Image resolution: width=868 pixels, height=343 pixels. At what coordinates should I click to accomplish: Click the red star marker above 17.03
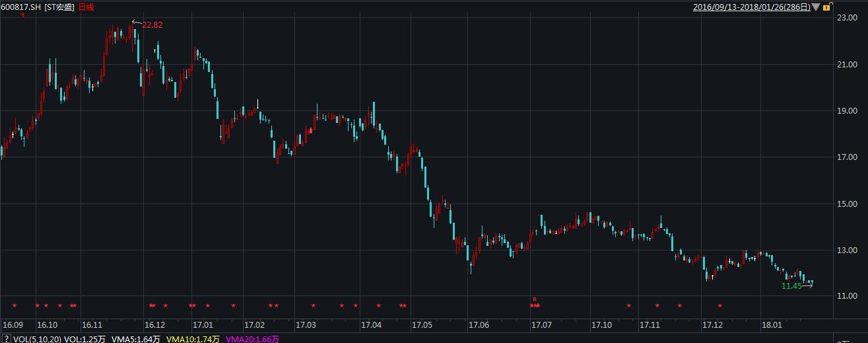tap(313, 305)
